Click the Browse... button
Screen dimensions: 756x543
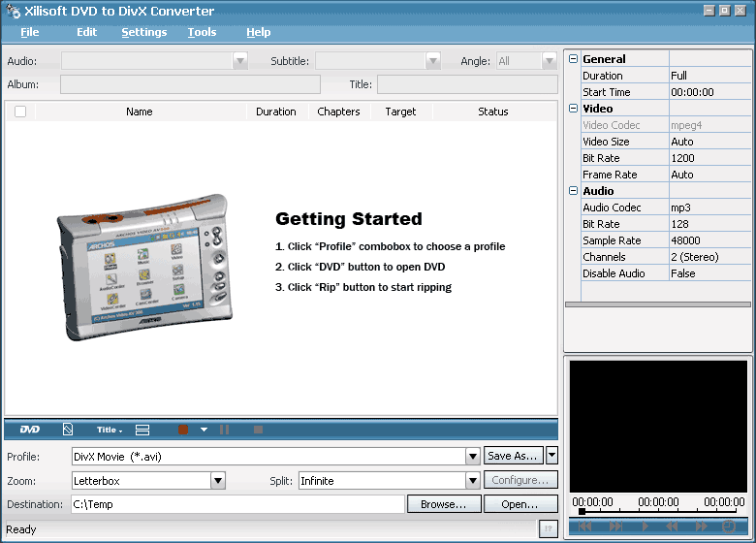[444, 504]
